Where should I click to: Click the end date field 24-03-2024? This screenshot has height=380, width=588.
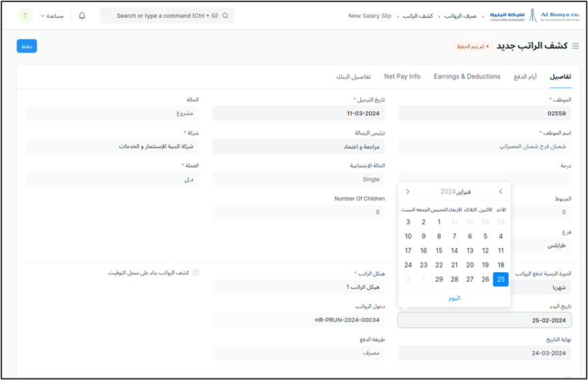484,353
